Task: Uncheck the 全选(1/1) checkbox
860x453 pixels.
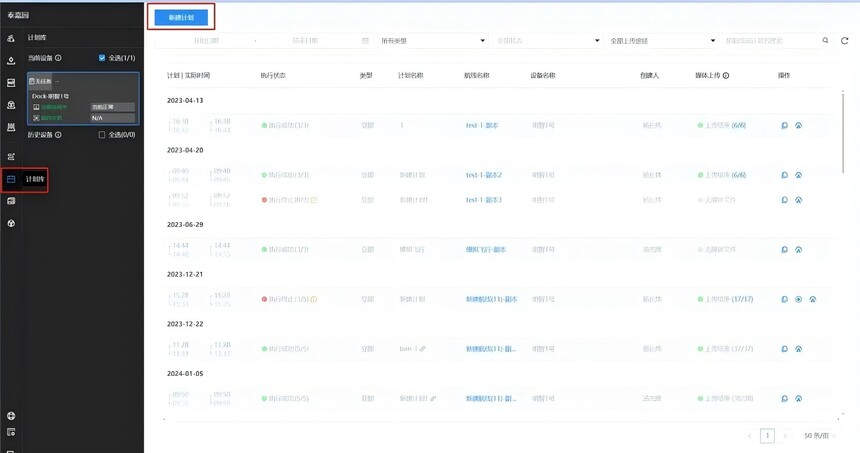Action: tap(102, 58)
